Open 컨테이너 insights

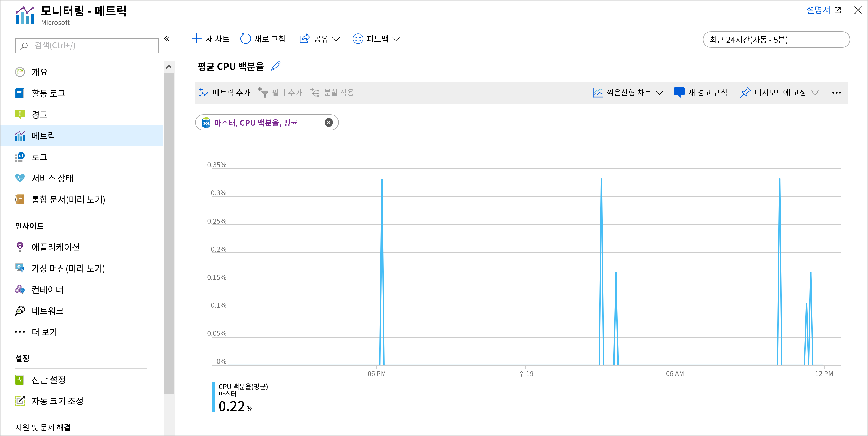82,289
